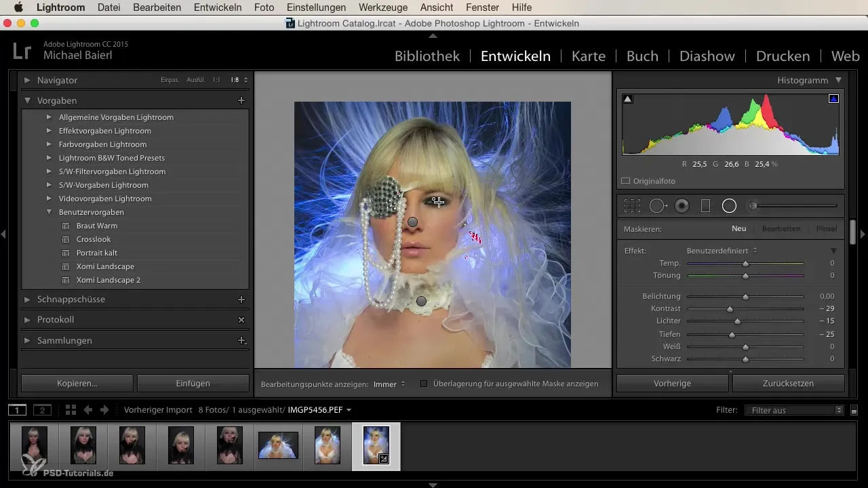Clear history with Protokoll X icon

pos(241,319)
